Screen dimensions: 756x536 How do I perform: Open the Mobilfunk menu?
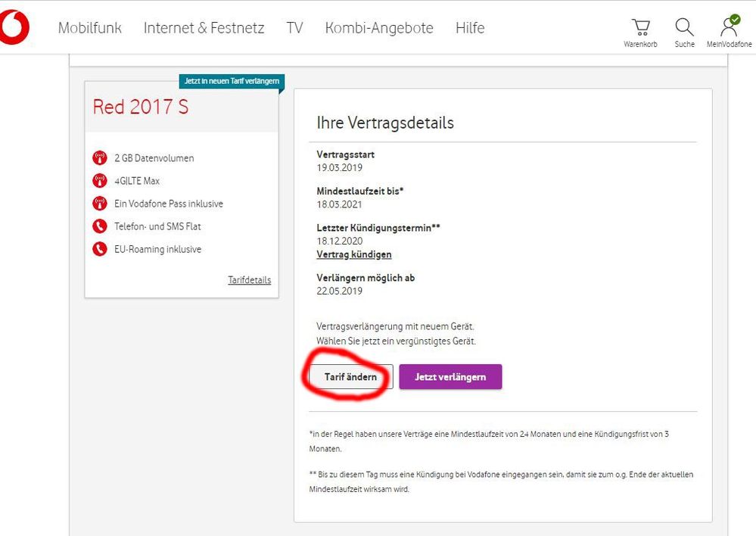point(90,28)
